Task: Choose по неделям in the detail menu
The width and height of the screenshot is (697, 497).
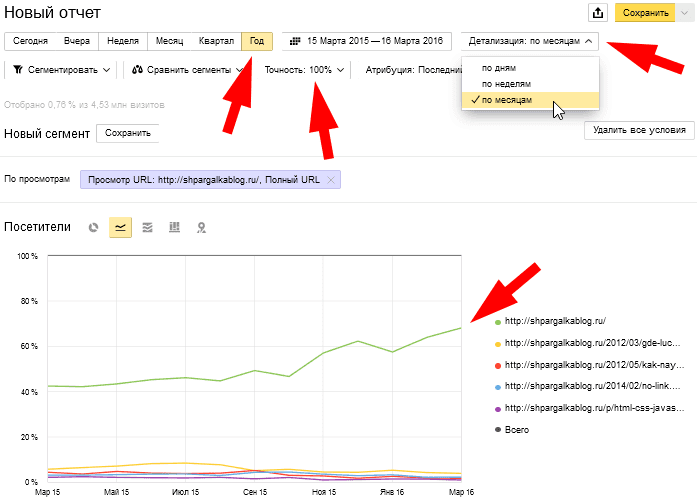Action: click(505, 84)
